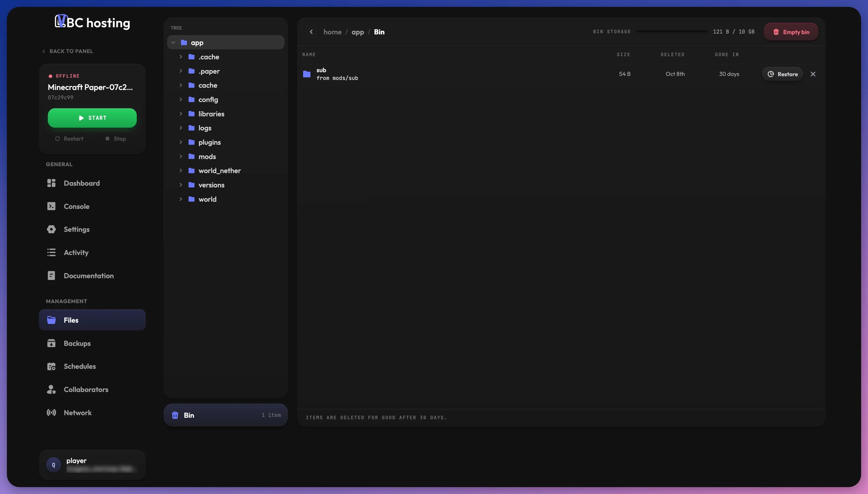
Task: Click the Documentation page icon
Action: [x=51, y=275]
